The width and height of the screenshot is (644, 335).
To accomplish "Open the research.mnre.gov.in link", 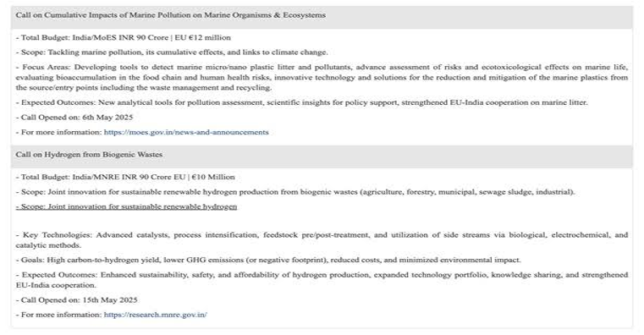I will pyautogui.click(x=155, y=315).
